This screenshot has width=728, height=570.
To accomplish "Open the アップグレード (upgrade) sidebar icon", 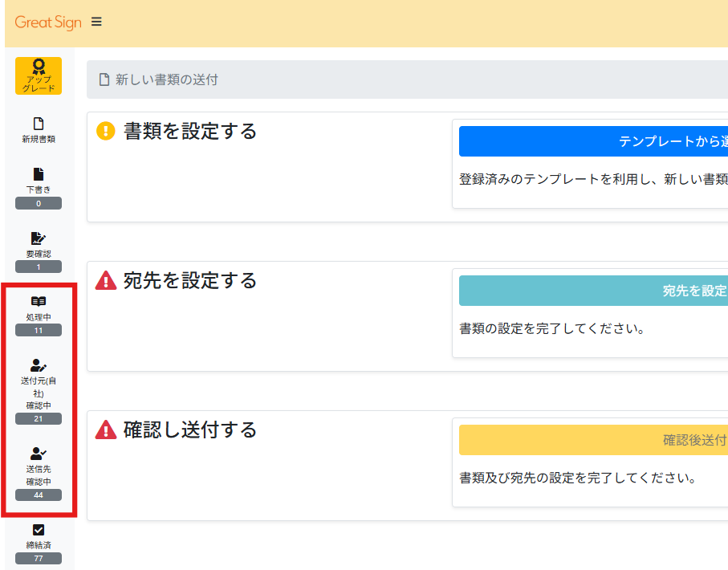I will tap(38, 75).
